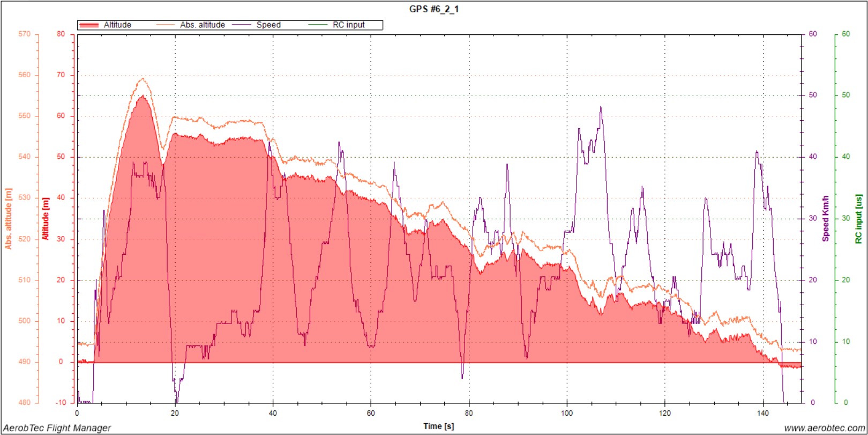Click the RC input [us] axis title
The image size is (868, 435).
(x=859, y=219)
